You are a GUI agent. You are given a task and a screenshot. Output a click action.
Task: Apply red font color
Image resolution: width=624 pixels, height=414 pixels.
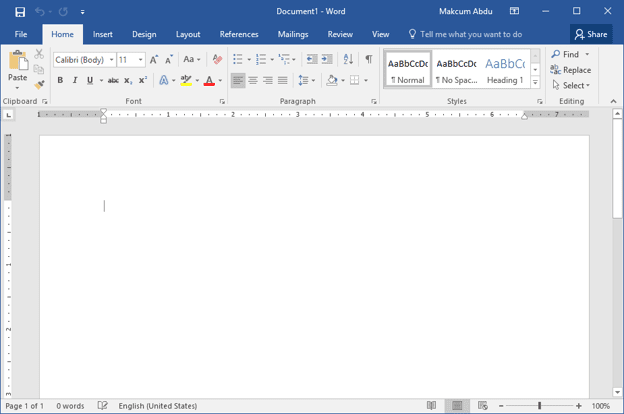pyautogui.click(x=209, y=80)
